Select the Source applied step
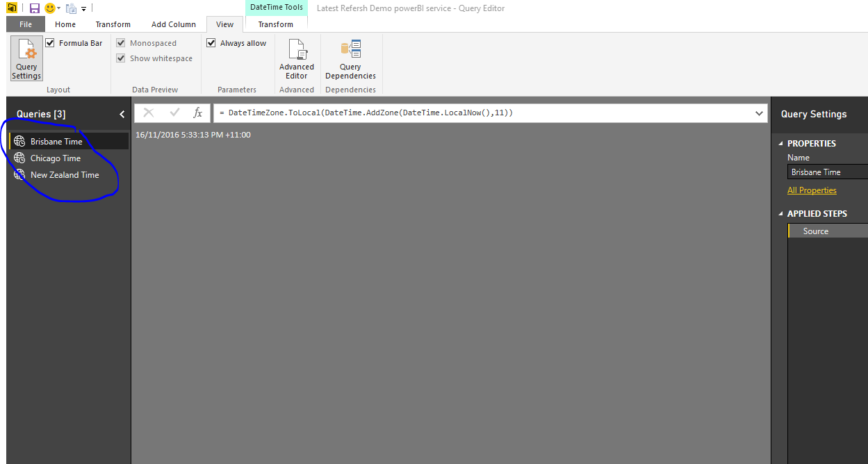 [828, 231]
